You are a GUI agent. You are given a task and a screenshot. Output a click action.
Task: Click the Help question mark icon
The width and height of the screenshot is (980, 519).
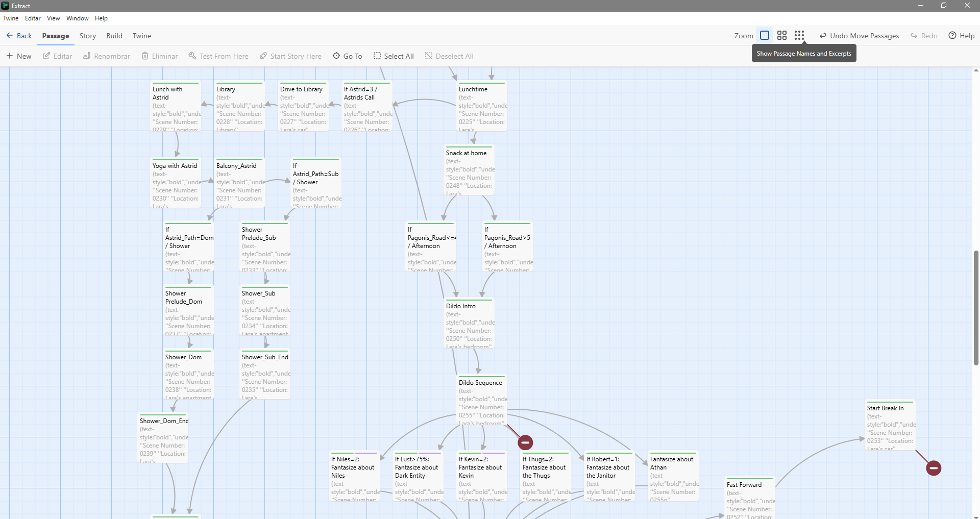click(x=952, y=35)
